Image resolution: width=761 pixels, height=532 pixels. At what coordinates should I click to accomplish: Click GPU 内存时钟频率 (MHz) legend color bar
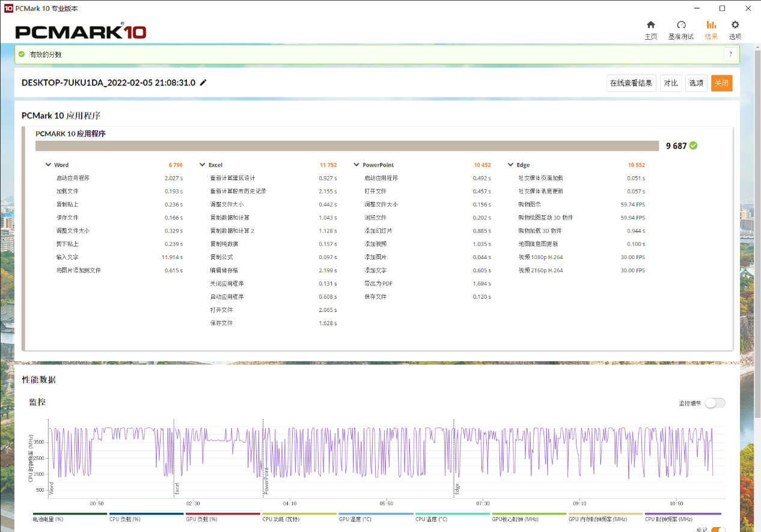tap(605, 514)
